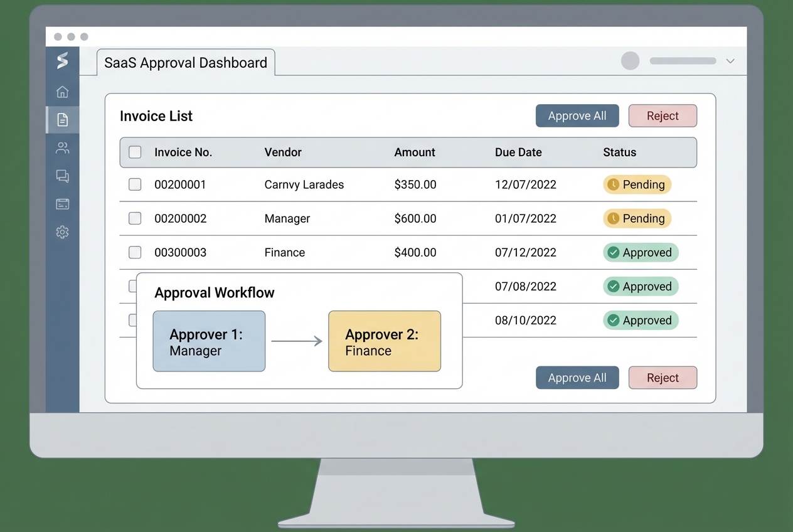793x532 pixels.
Task: Open the Messages chat icon
Action: [x=62, y=176]
